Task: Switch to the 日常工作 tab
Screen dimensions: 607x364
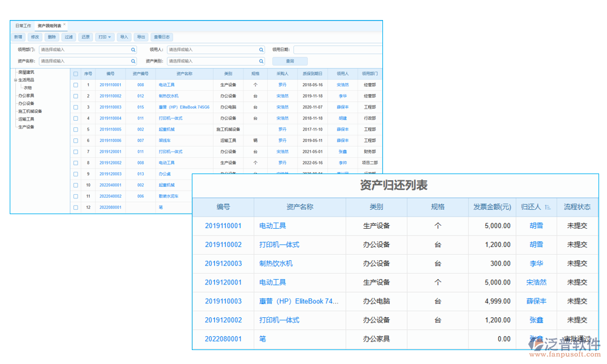Action: coord(23,26)
